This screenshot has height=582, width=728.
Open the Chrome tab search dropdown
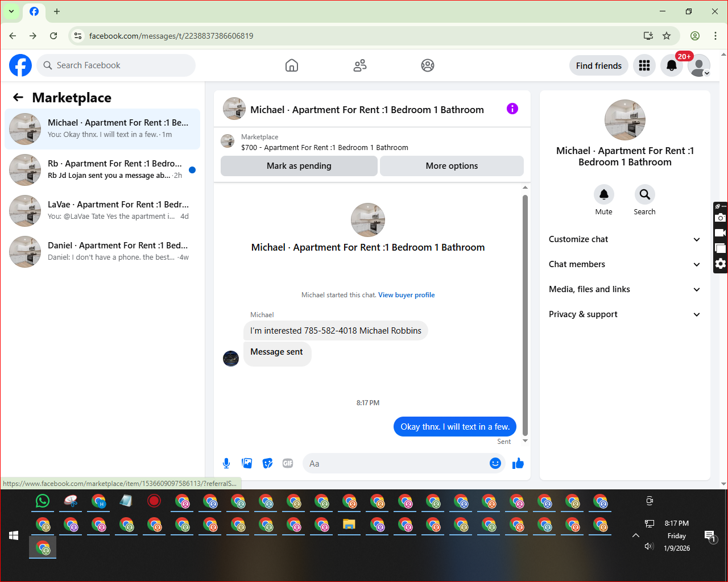click(11, 11)
